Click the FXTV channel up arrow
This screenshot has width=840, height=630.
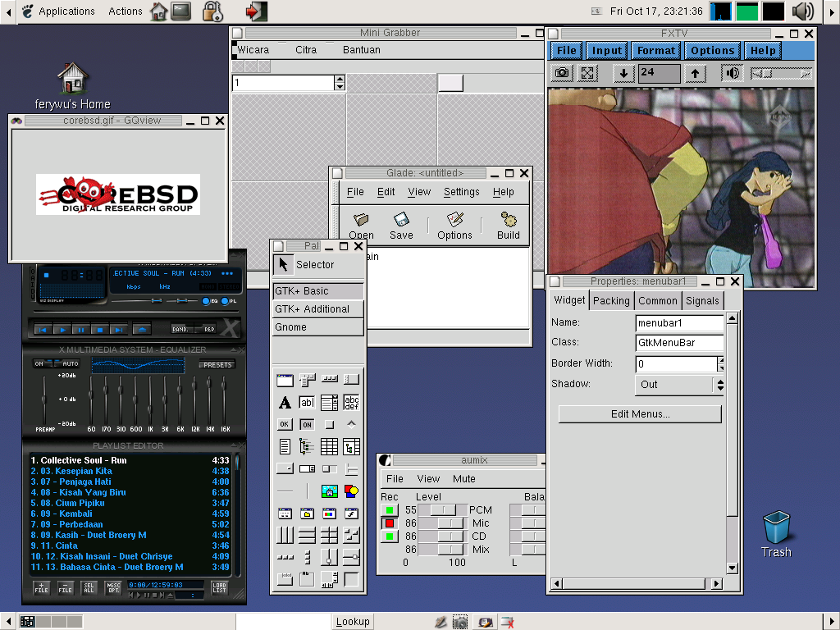(x=695, y=73)
